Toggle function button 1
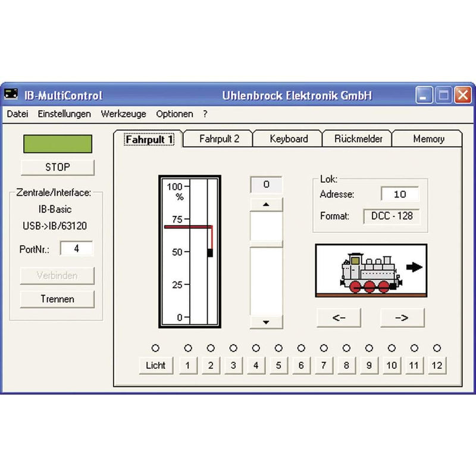The height and width of the screenshot is (476, 476). coord(188,365)
